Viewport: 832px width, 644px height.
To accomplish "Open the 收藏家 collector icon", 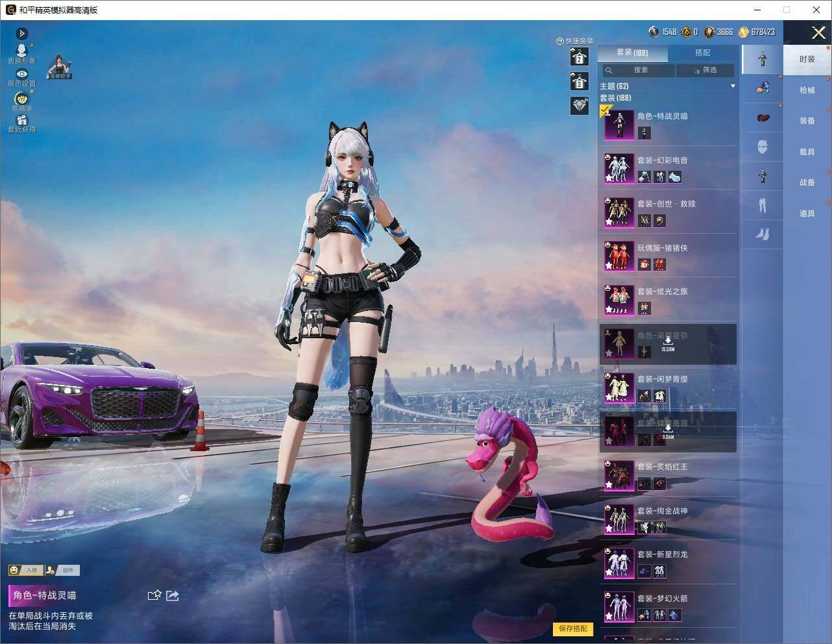I will [x=21, y=101].
